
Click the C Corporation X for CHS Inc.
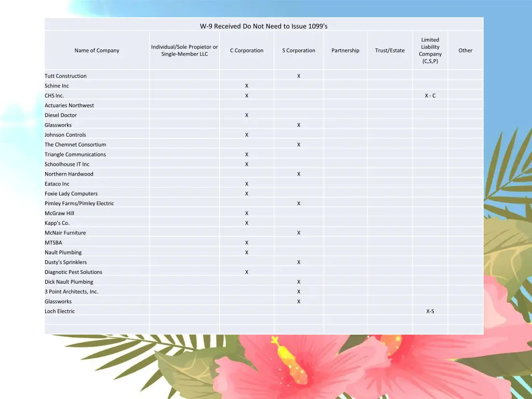(x=247, y=96)
